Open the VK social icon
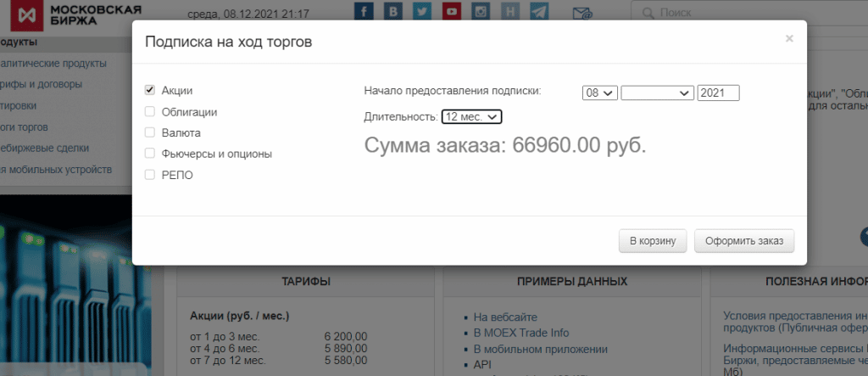Viewport: 868px width, 376px height. pyautogui.click(x=392, y=11)
